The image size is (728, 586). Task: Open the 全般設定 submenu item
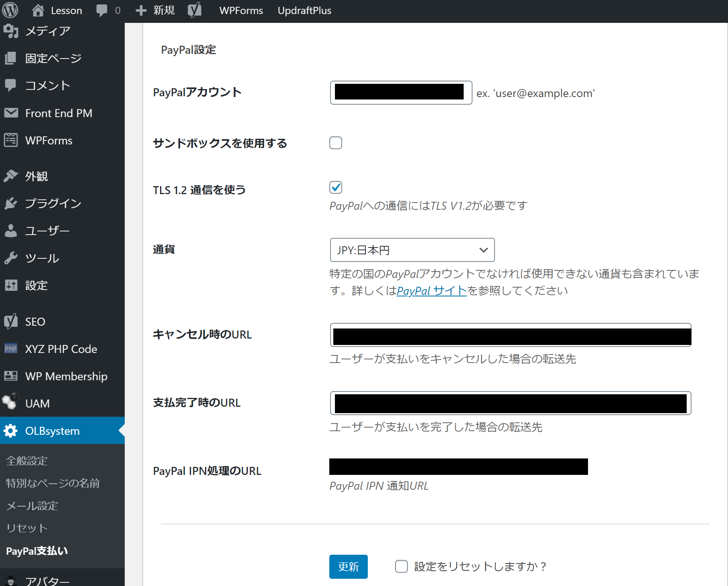(27, 460)
